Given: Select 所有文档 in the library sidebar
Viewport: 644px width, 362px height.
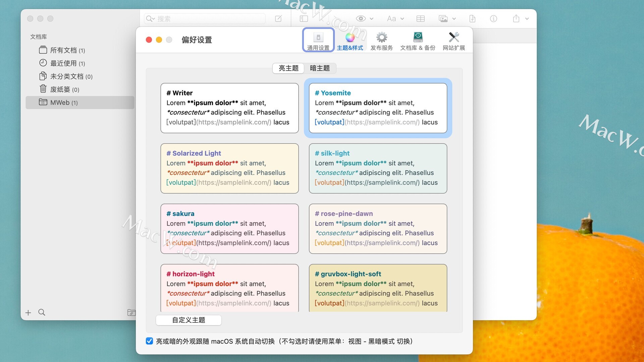Looking at the screenshot, I should (x=80, y=50).
